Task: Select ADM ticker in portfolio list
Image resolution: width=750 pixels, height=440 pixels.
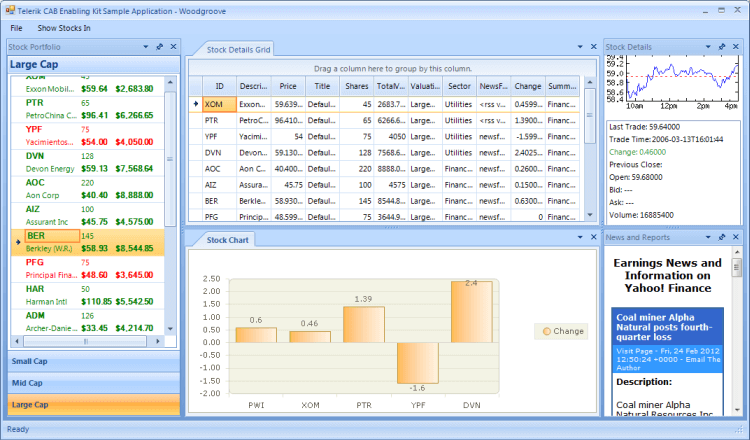Action: [35, 316]
